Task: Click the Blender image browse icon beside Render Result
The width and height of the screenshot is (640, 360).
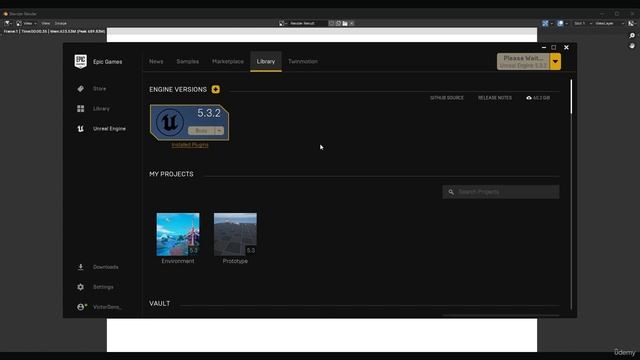Action: pyautogui.click(x=282, y=23)
